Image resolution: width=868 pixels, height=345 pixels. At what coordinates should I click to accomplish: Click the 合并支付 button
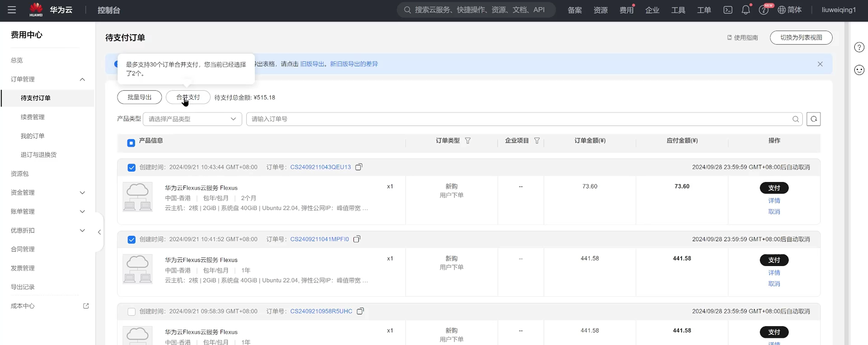[x=188, y=97]
